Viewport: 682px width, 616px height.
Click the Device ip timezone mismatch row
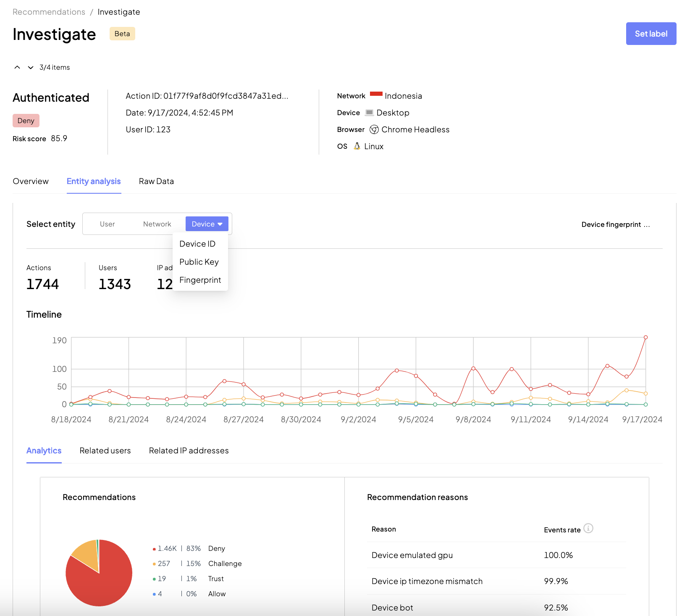496,581
